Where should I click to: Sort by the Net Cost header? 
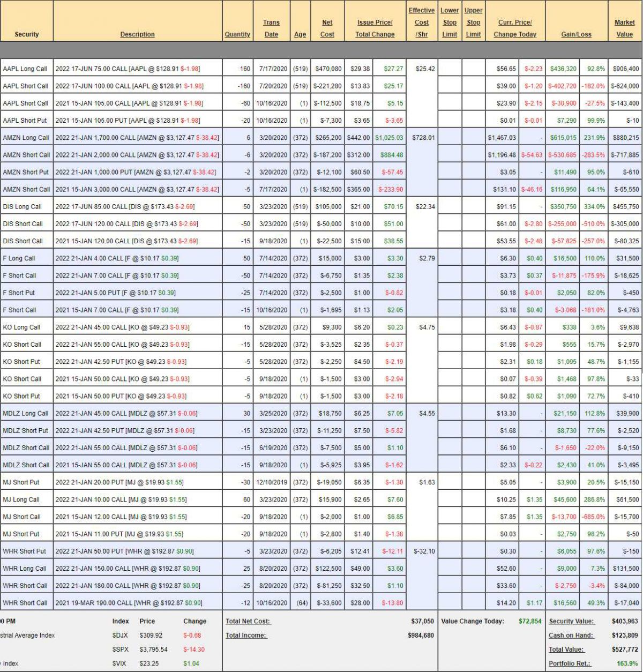pos(327,28)
